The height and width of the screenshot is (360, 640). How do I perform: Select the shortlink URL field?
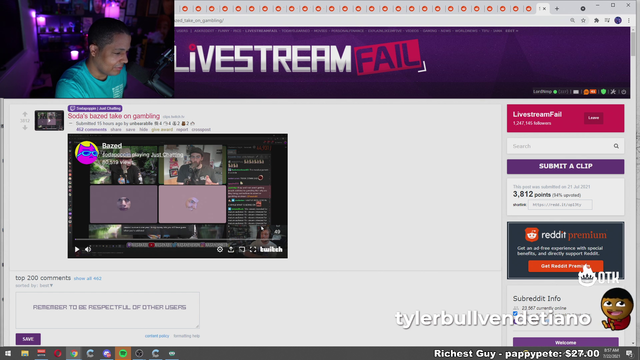click(x=560, y=205)
